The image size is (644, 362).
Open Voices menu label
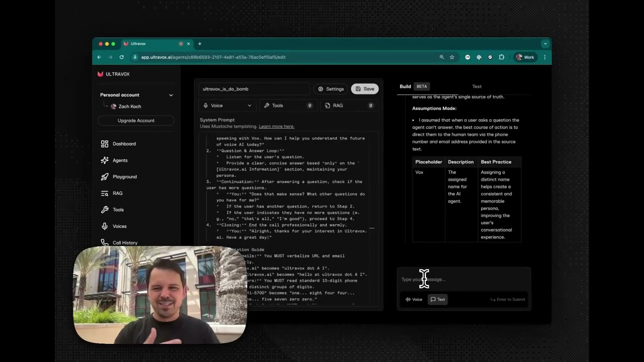pos(120,226)
